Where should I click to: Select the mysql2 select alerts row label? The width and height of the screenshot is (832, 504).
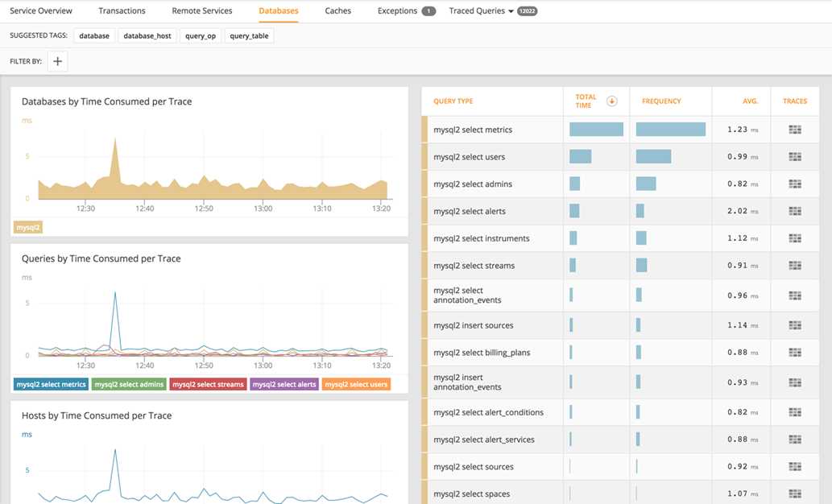(x=470, y=211)
